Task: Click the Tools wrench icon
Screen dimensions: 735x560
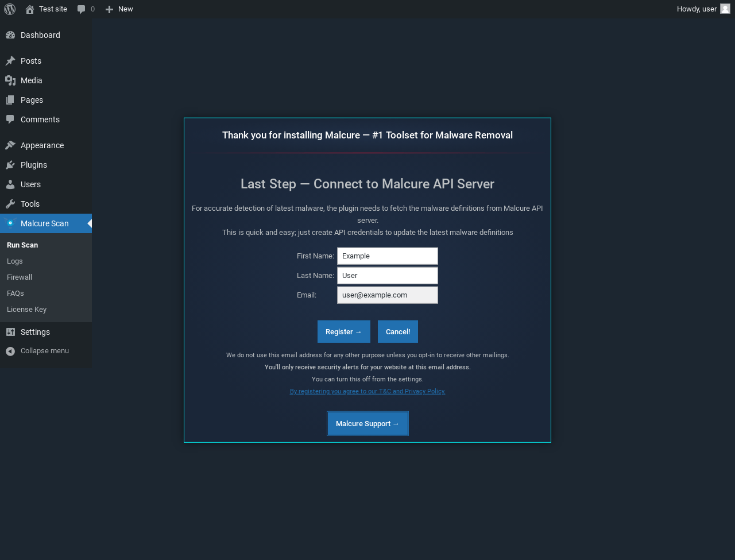Action: point(10,204)
